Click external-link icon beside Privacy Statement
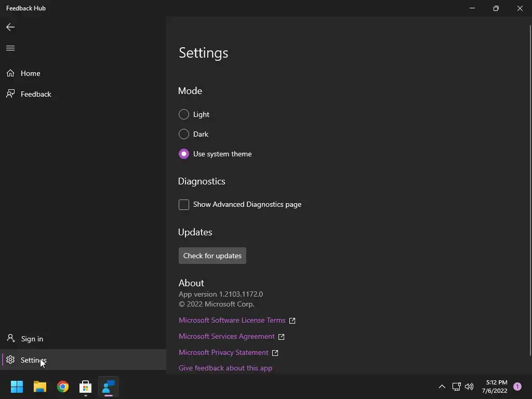 click(275, 353)
